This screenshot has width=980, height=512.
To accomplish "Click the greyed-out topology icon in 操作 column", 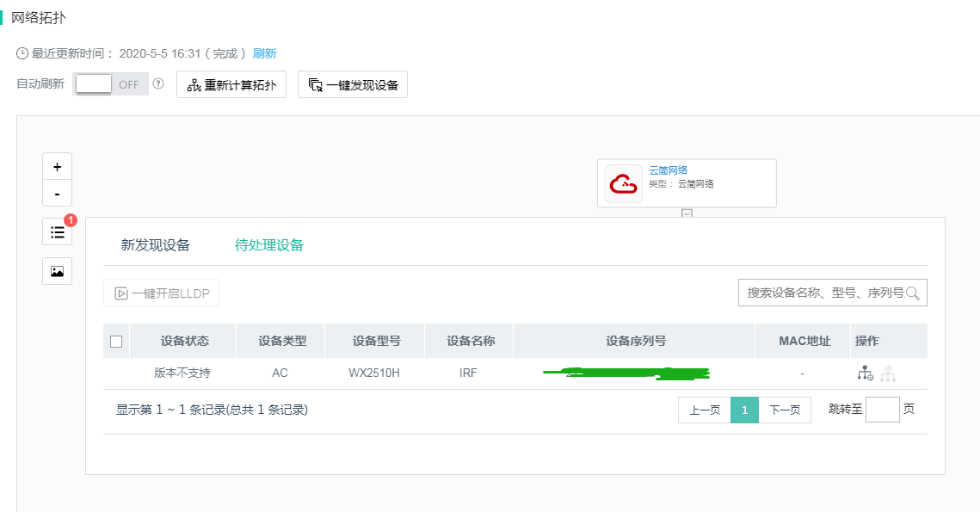I will coord(888,373).
